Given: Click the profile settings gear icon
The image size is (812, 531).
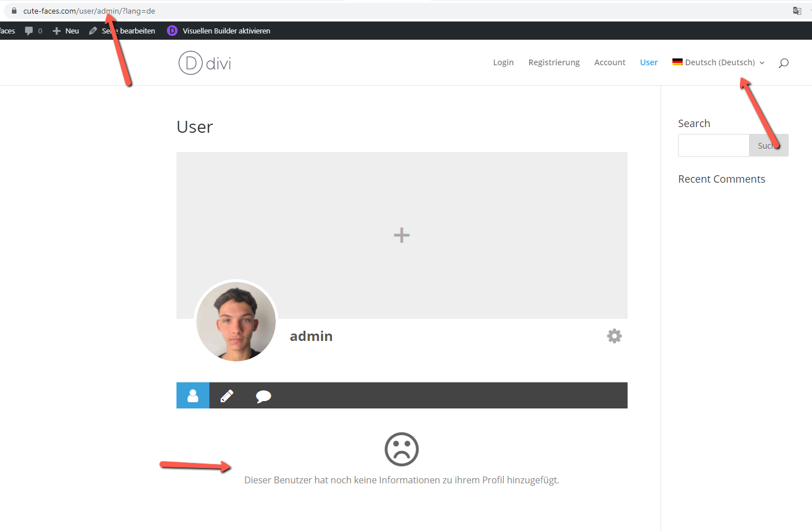Looking at the screenshot, I should pyautogui.click(x=614, y=336).
